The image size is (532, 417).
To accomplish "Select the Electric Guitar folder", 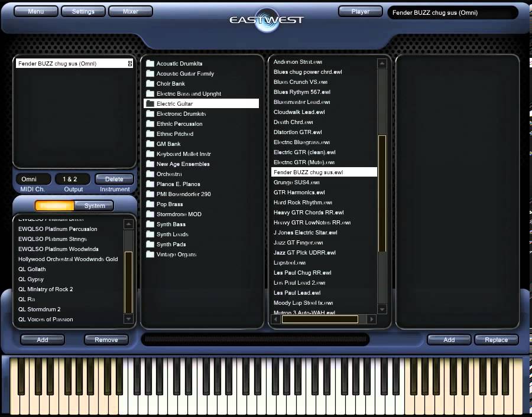I will click(x=201, y=103).
